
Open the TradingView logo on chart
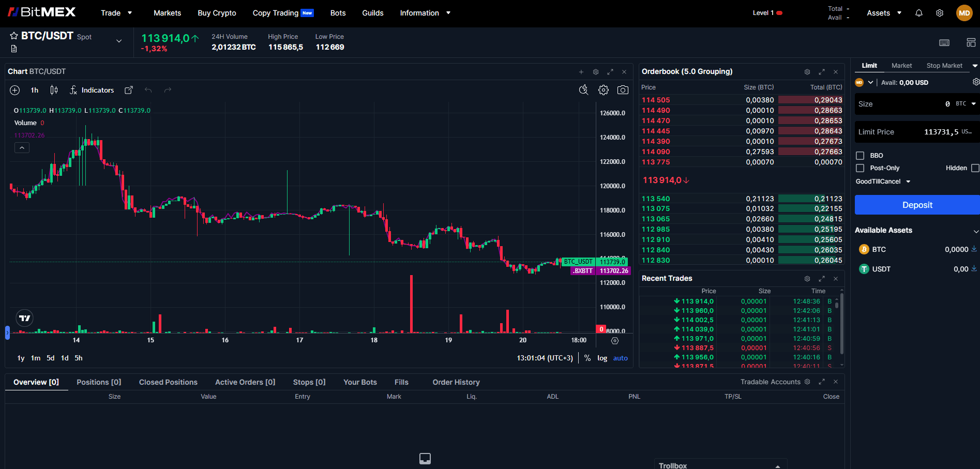(24, 318)
